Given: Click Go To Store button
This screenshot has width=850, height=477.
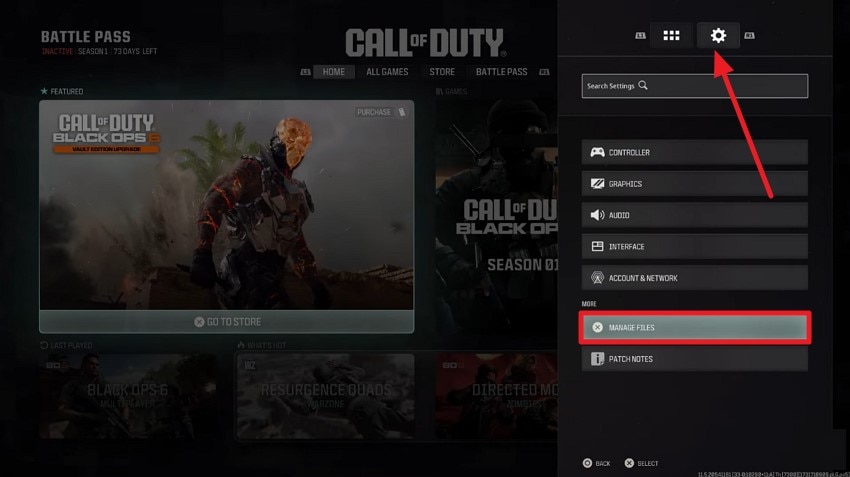Looking at the screenshot, I should [227, 321].
